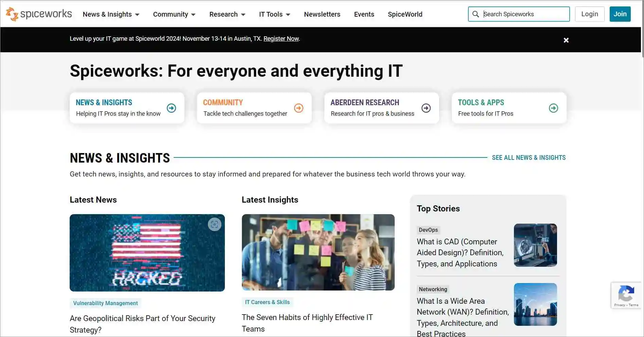The width and height of the screenshot is (644, 337).
Task: Open the WAN city skyline thumbnail
Action: point(535,304)
